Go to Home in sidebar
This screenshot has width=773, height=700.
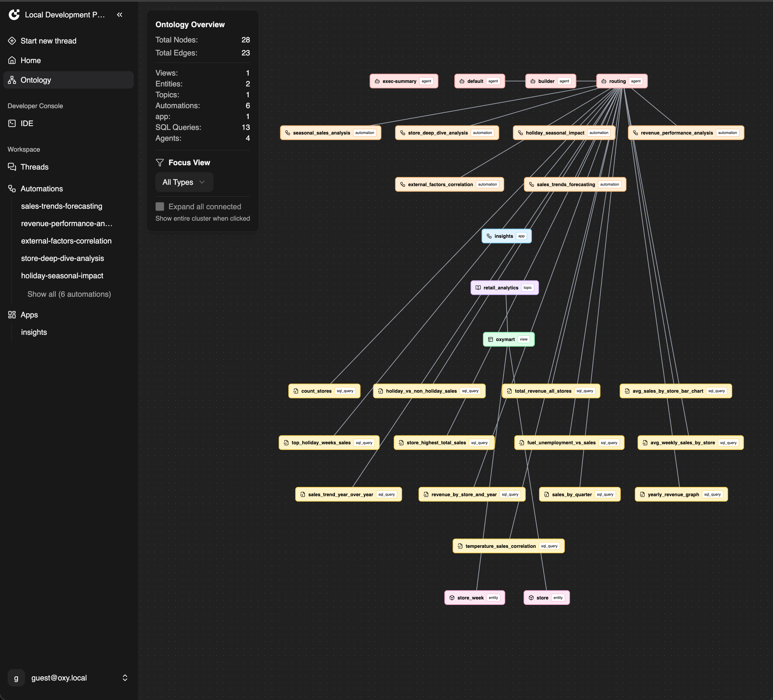31,60
